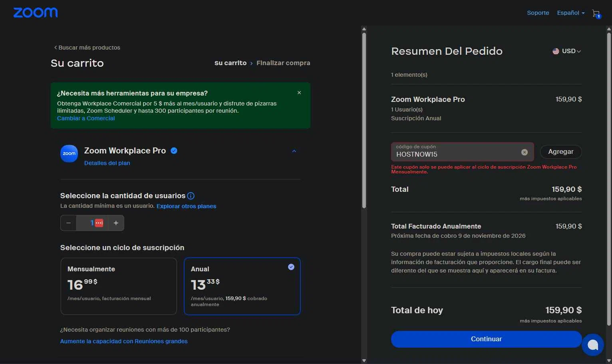The height and width of the screenshot is (364, 612).
Task: Clear the coupon code field
Action: click(525, 152)
